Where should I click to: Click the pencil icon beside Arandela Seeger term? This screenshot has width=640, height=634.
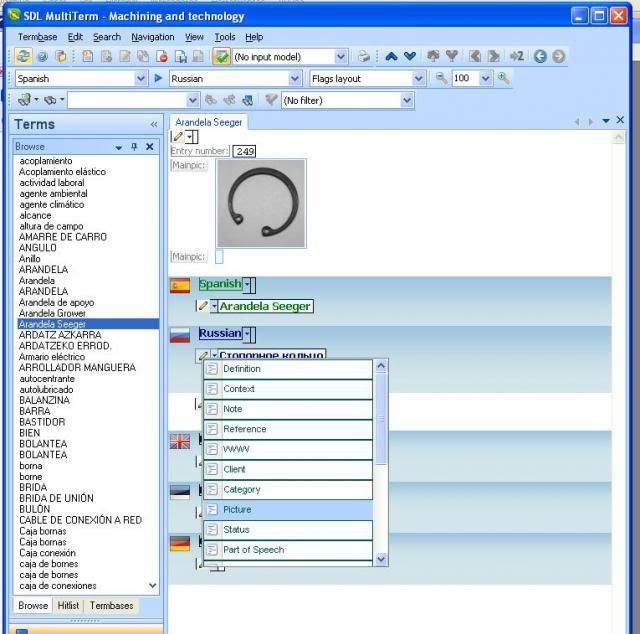203,306
